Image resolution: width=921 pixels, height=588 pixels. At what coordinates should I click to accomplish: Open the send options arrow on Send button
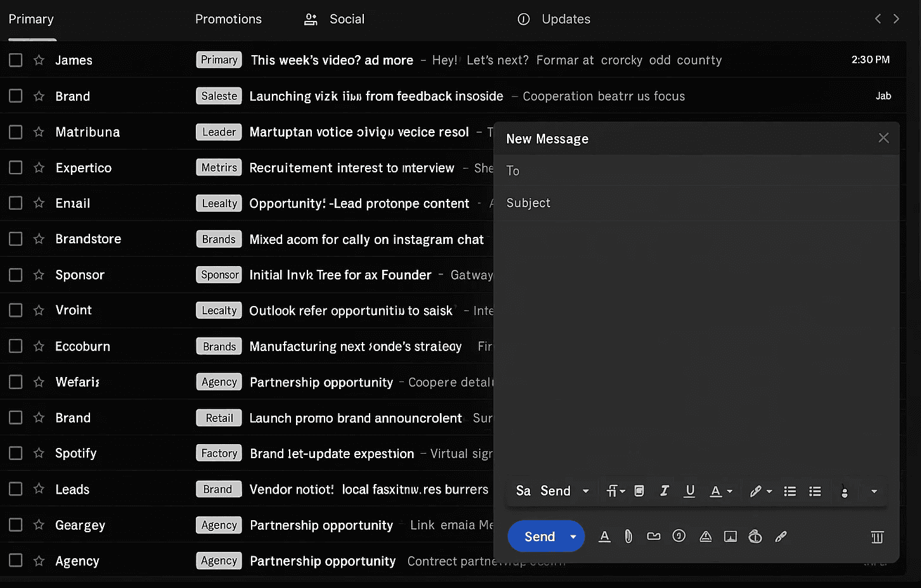(573, 537)
